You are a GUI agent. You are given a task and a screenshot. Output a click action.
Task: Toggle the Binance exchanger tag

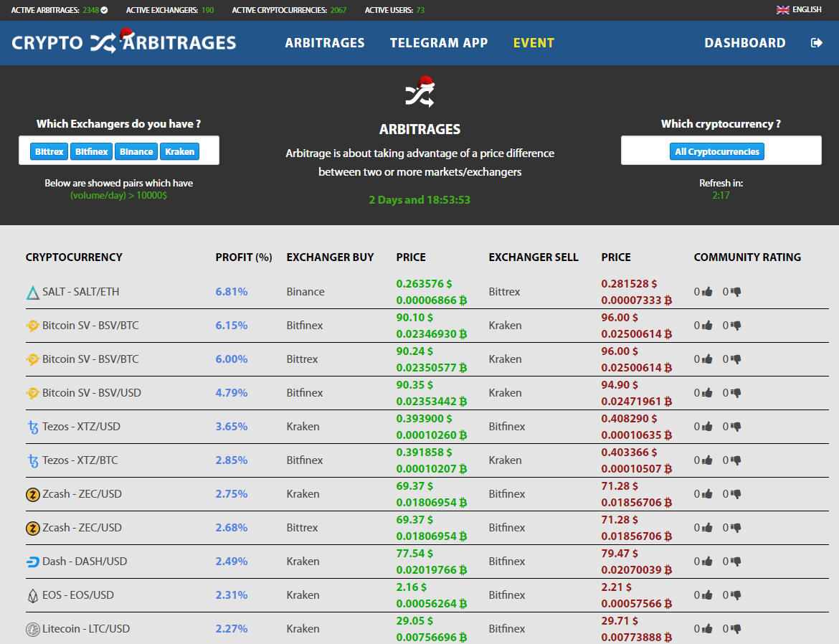coord(136,151)
